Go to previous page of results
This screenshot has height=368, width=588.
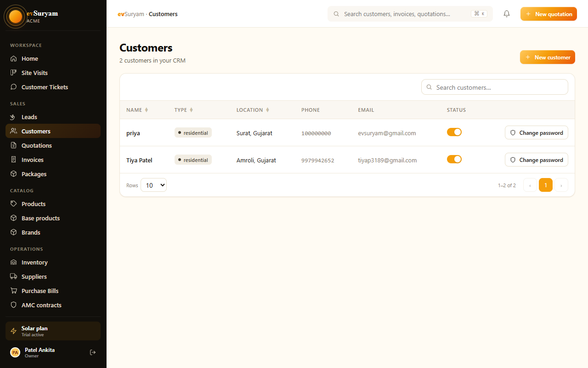tap(530, 185)
